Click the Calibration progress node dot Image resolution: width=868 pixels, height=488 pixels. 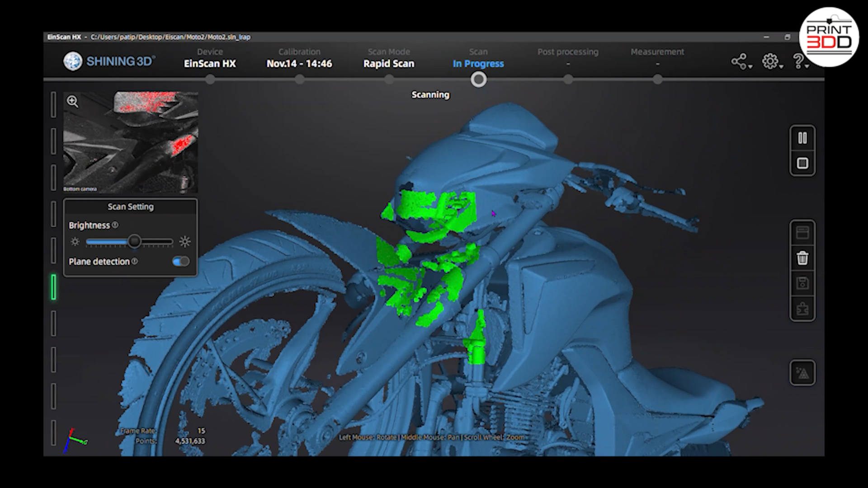pyautogui.click(x=299, y=80)
